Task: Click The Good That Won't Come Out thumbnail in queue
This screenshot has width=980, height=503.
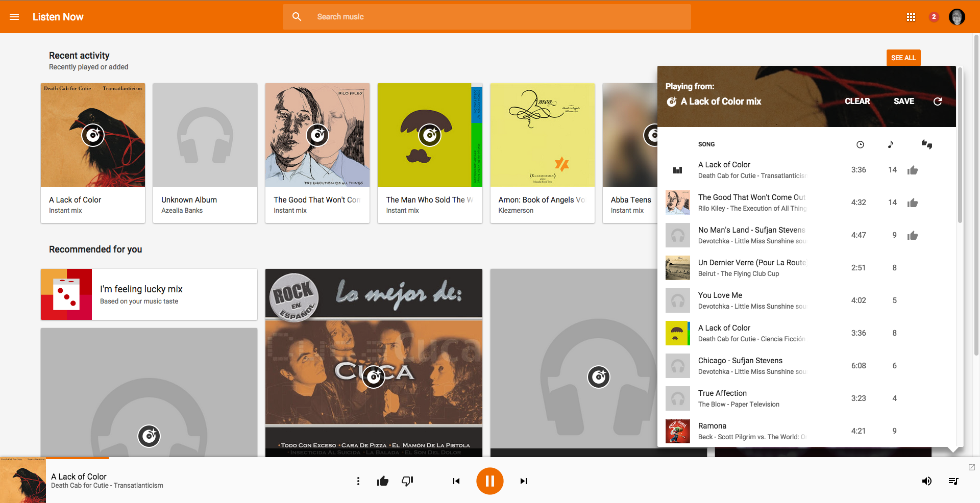Action: (x=678, y=203)
